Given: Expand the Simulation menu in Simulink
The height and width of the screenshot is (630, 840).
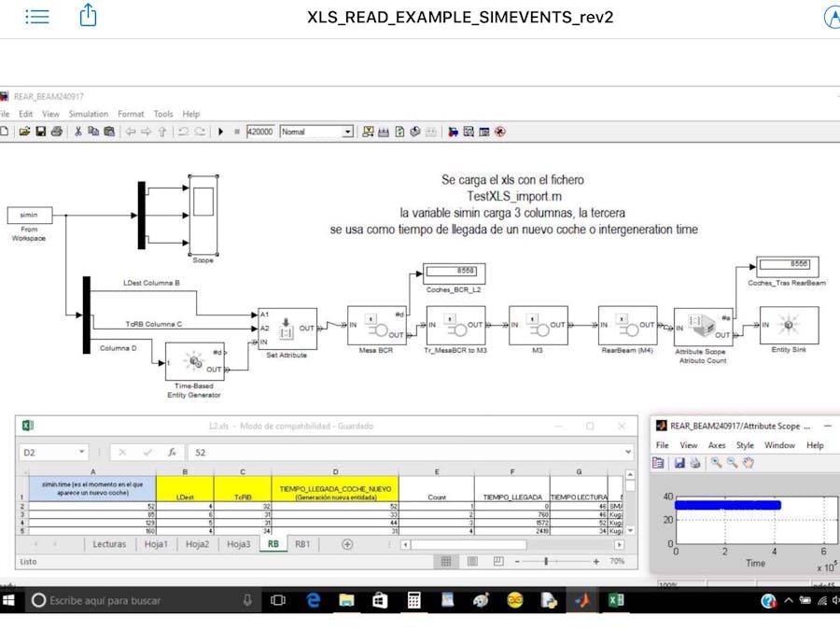Looking at the screenshot, I should pos(89,113).
